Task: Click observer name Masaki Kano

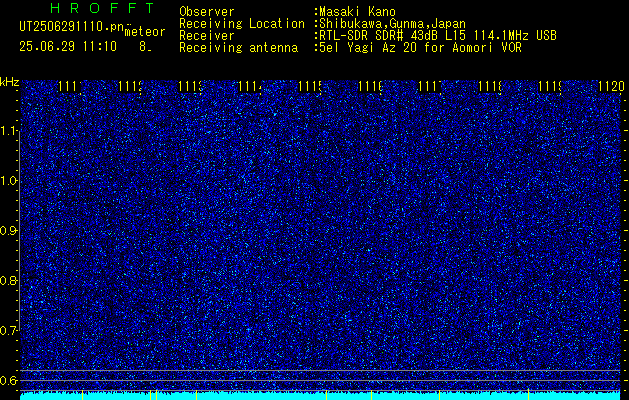Action: pos(355,12)
